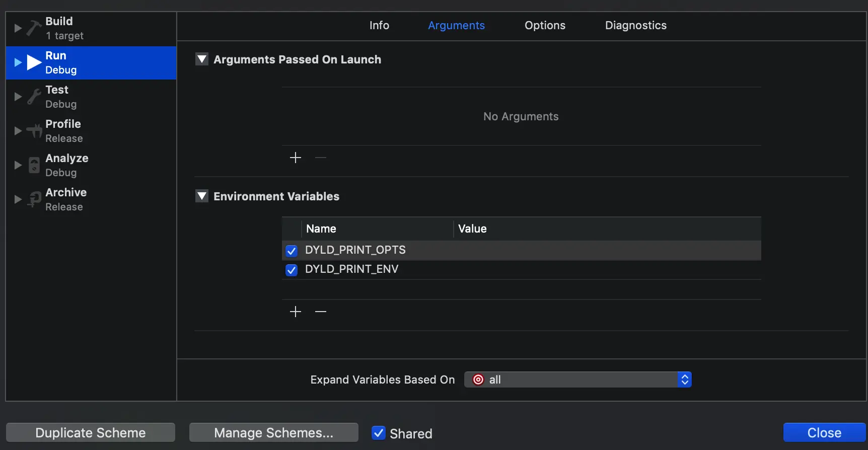Add a new environment variable with plus
The width and height of the screenshot is (868, 450).
click(x=296, y=312)
